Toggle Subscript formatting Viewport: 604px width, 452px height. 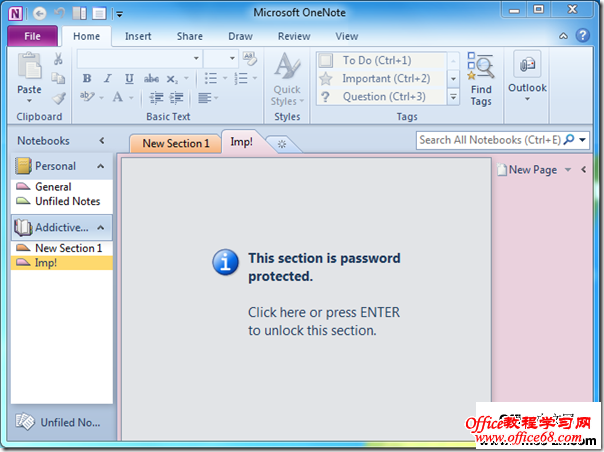172,79
